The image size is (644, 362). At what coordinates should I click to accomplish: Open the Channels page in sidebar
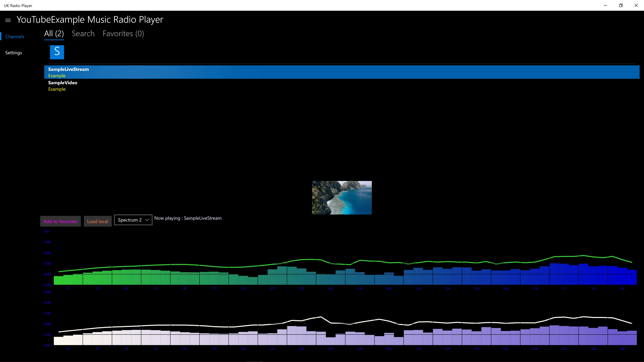pos(15,37)
